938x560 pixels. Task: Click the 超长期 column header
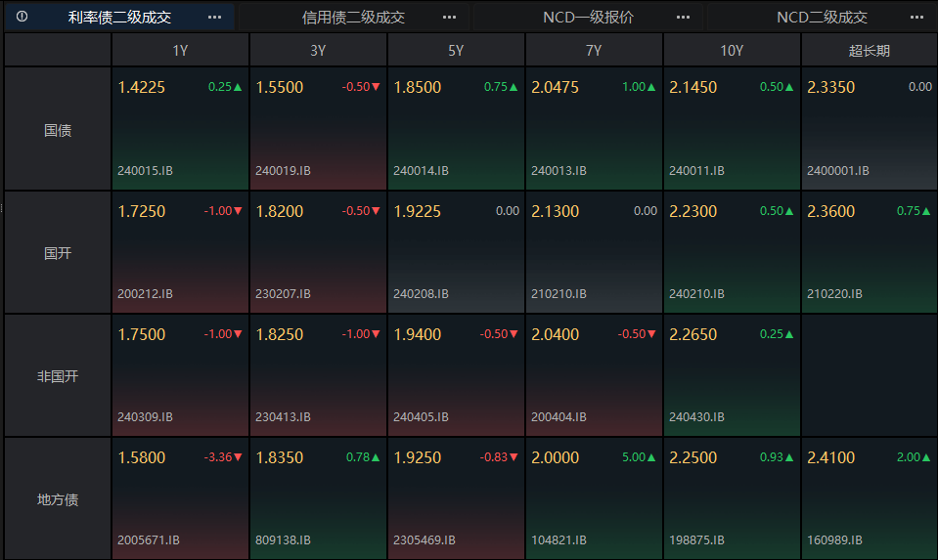click(x=870, y=50)
